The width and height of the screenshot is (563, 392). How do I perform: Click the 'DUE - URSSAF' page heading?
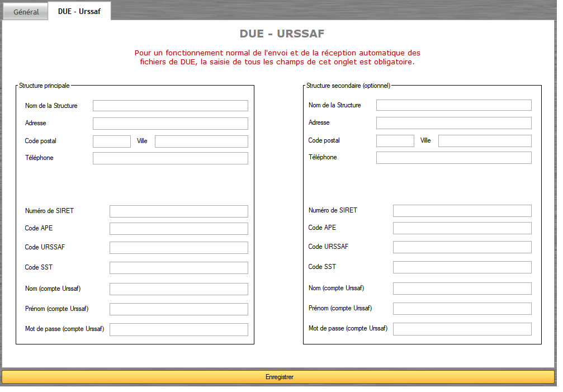(282, 34)
